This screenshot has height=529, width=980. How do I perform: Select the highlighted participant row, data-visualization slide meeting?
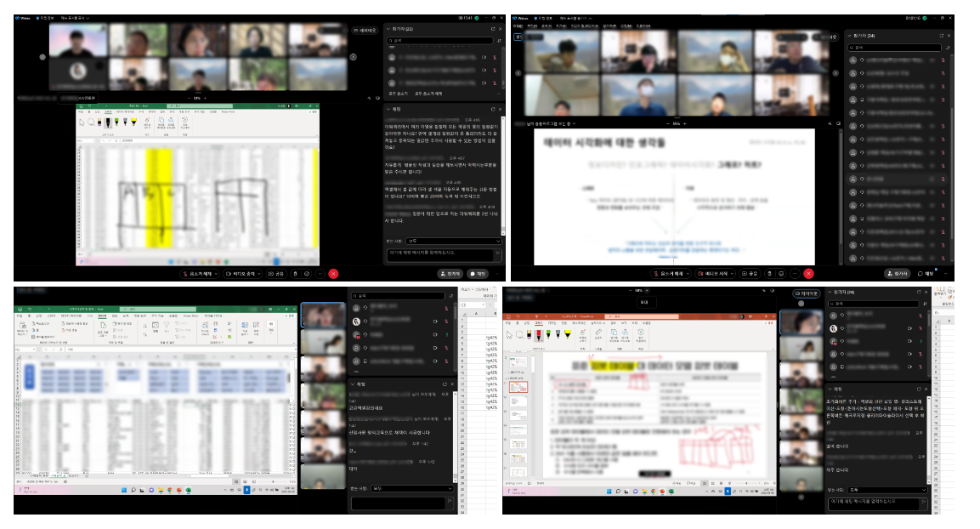pyautogui.click(x=898, y=179)
